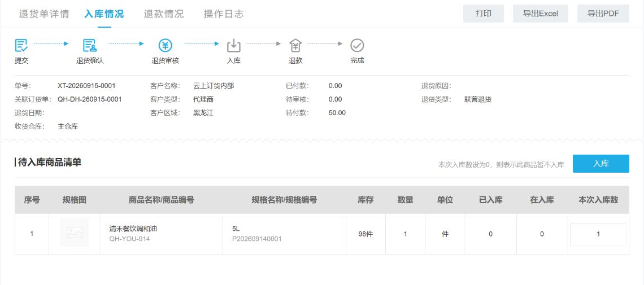The image size is (644, 285).
Task: Click product code QH-YOU-914
Action: click(130, 238)
